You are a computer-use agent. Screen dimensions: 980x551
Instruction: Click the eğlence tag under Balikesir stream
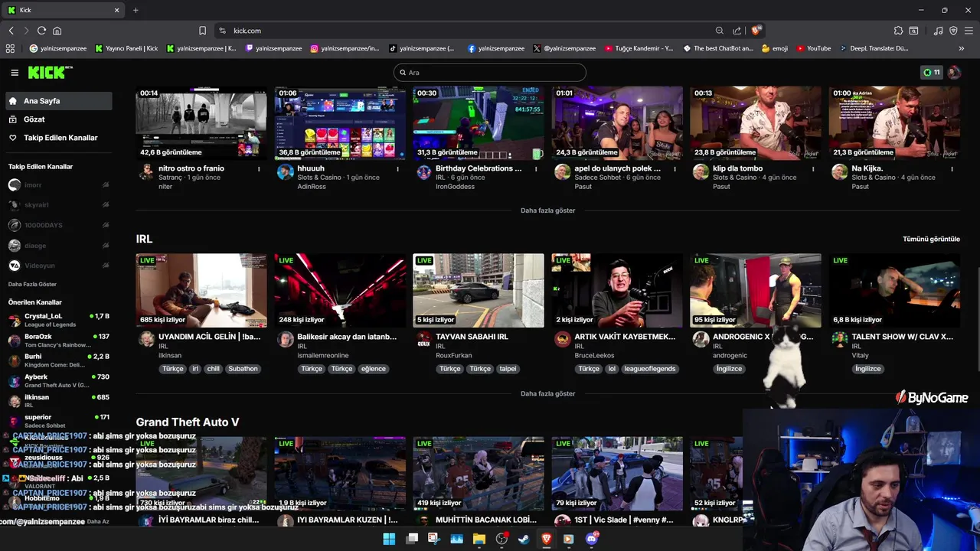374,369
